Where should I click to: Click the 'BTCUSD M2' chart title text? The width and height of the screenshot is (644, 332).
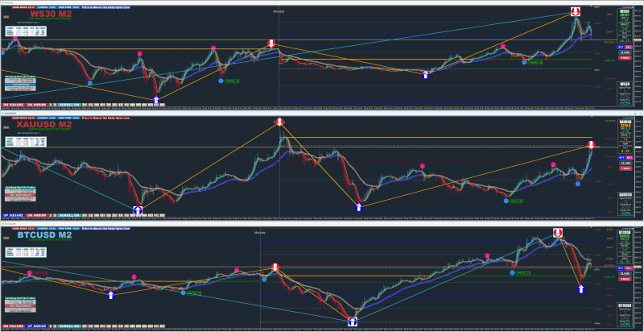point(44,234)
